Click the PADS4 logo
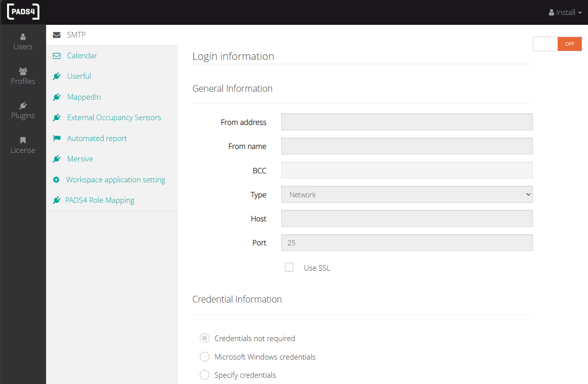Viewport: 588px width, 384px height. 23,12
